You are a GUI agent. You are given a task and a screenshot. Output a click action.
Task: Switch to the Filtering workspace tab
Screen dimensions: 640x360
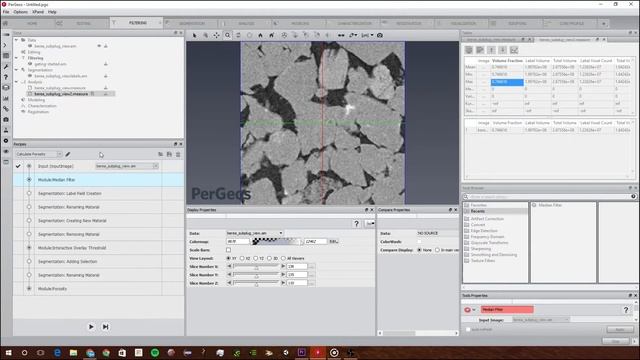[137, 23]
